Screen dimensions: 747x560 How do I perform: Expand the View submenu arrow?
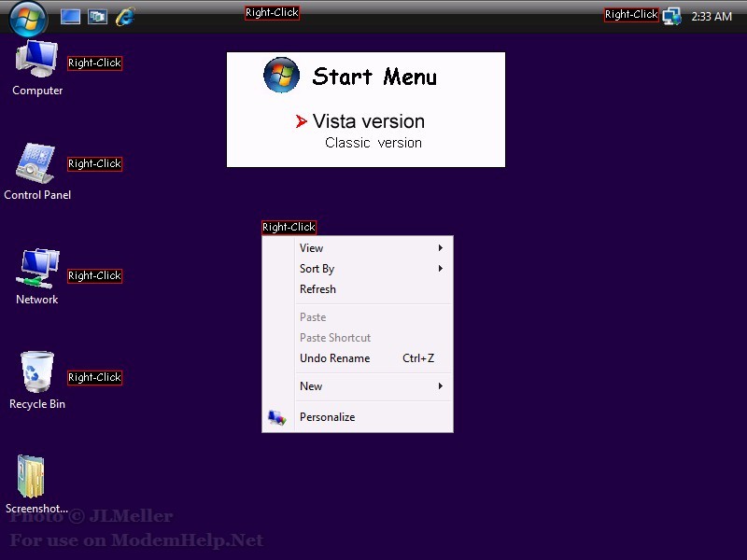(441, 248)
